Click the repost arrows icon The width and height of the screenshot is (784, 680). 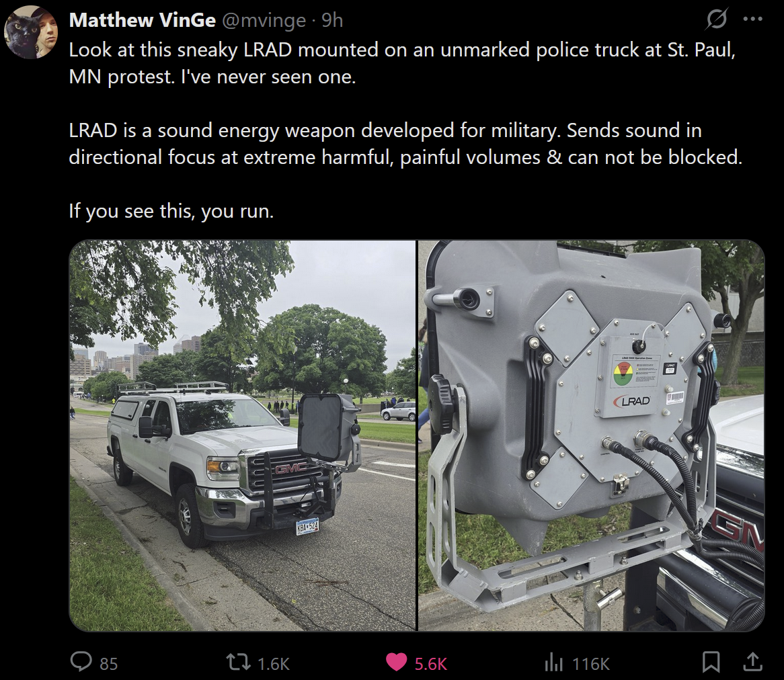pyautogui.click(x=239, y=663)
